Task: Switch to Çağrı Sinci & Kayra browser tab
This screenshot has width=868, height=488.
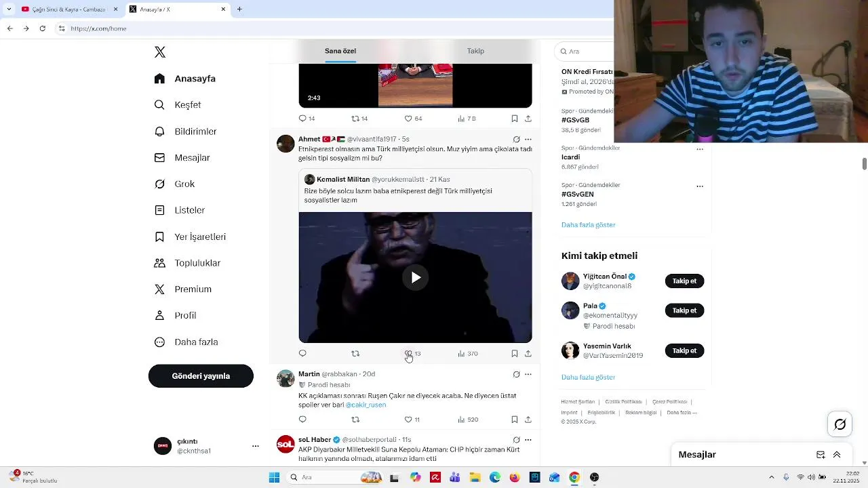Action: (68, 9)
